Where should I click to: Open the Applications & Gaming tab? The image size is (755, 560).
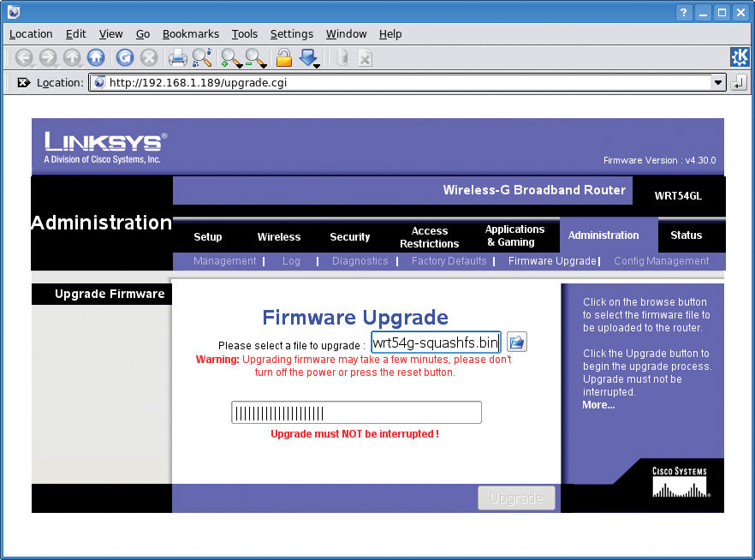[x=514, y=236]
